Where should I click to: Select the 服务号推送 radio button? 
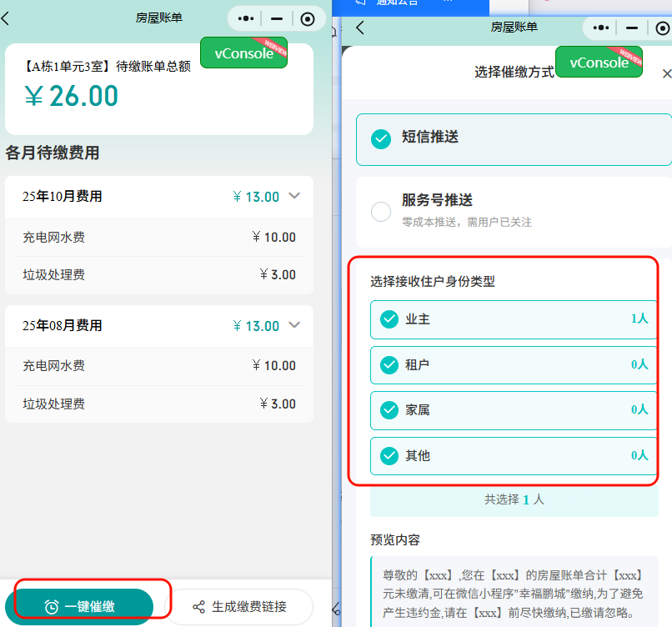point(380,212)
